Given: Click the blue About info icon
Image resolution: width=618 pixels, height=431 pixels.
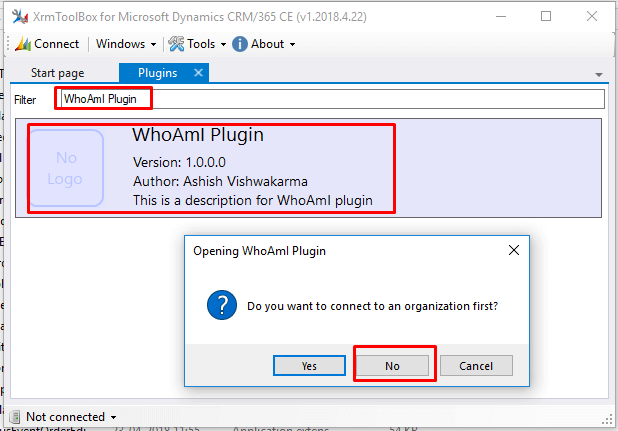Looking at the screenshot, I should (x=240, y=44).
